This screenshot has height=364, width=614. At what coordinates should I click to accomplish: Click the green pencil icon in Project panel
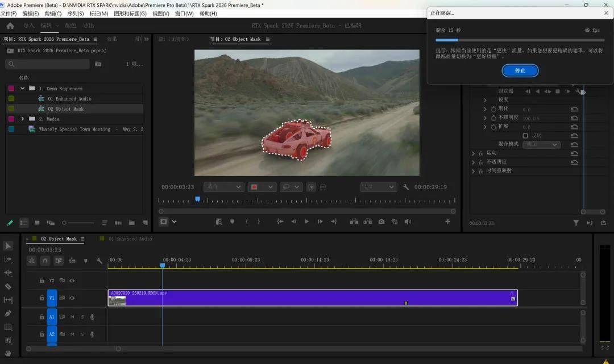click(x=10, y=223)
